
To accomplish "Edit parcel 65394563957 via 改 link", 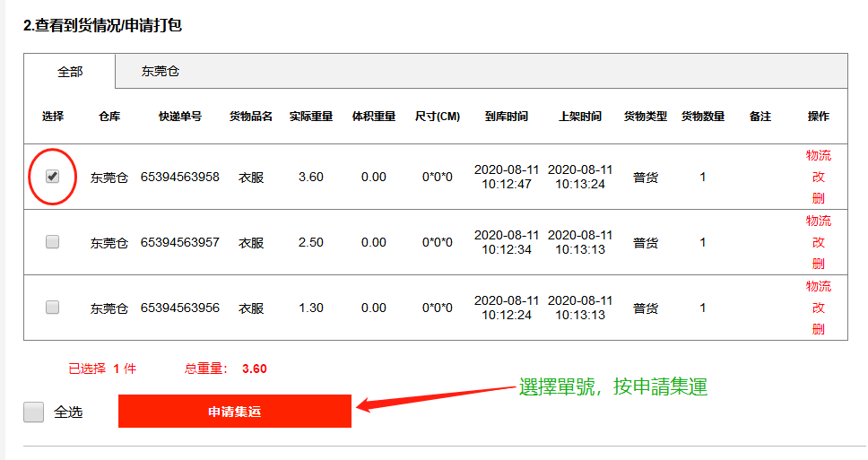I will pos(818,242).
